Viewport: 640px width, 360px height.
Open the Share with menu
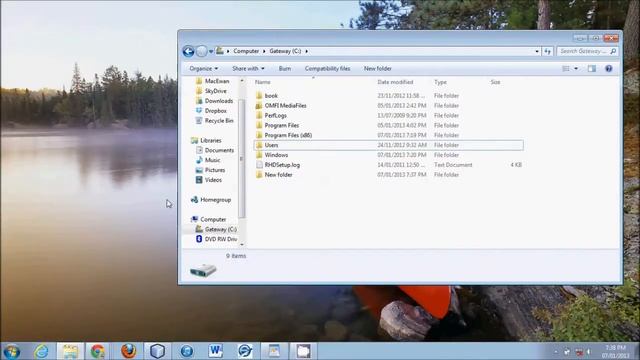pos(248,69)
